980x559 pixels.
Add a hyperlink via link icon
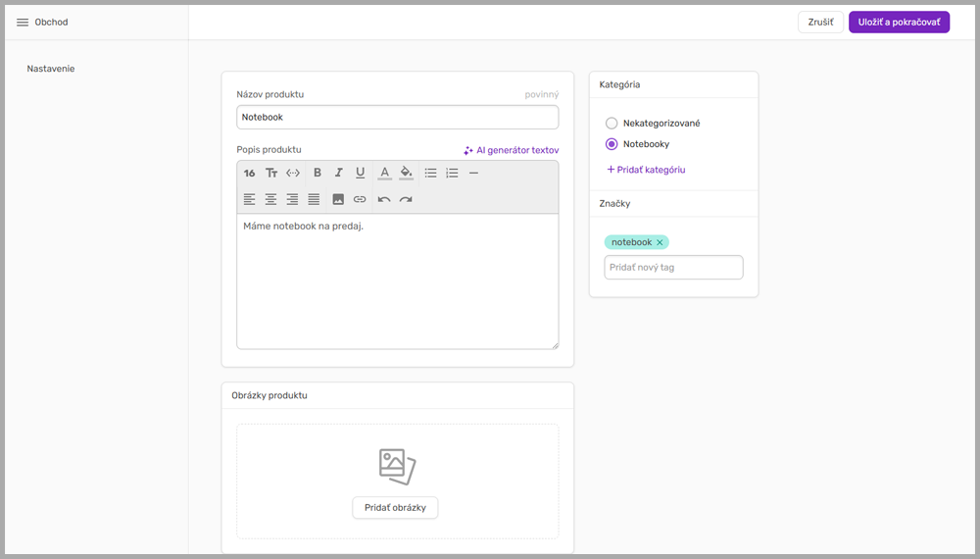[360, 199]
